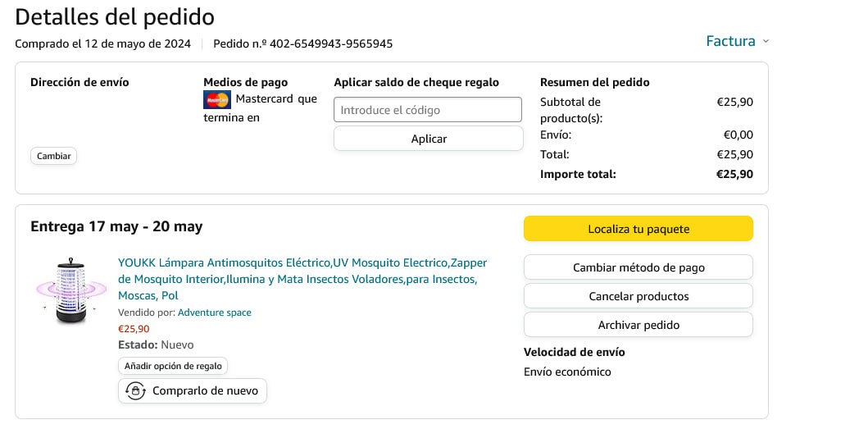
Task: Choose Cancelar productos
Action: click(x=638, y=296)
